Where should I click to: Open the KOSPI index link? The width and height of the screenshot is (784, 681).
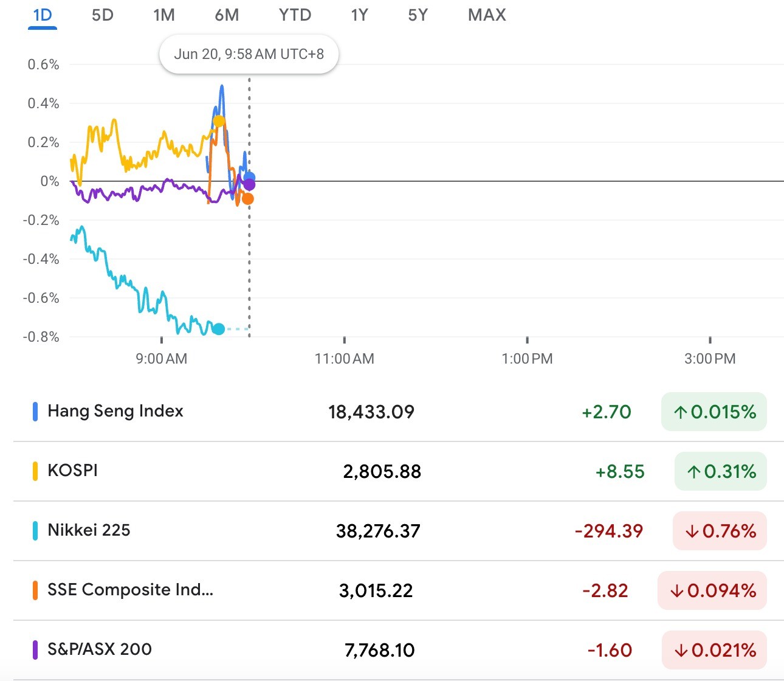click(72, 471)
